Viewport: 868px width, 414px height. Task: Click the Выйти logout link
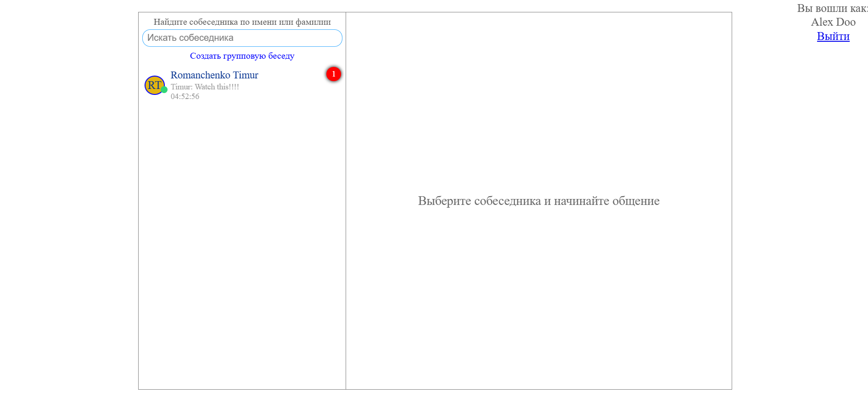click(x=833, y=36)
